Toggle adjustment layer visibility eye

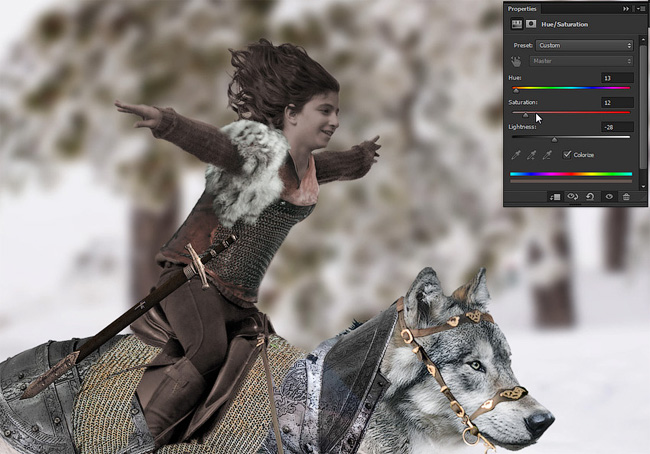609,197
